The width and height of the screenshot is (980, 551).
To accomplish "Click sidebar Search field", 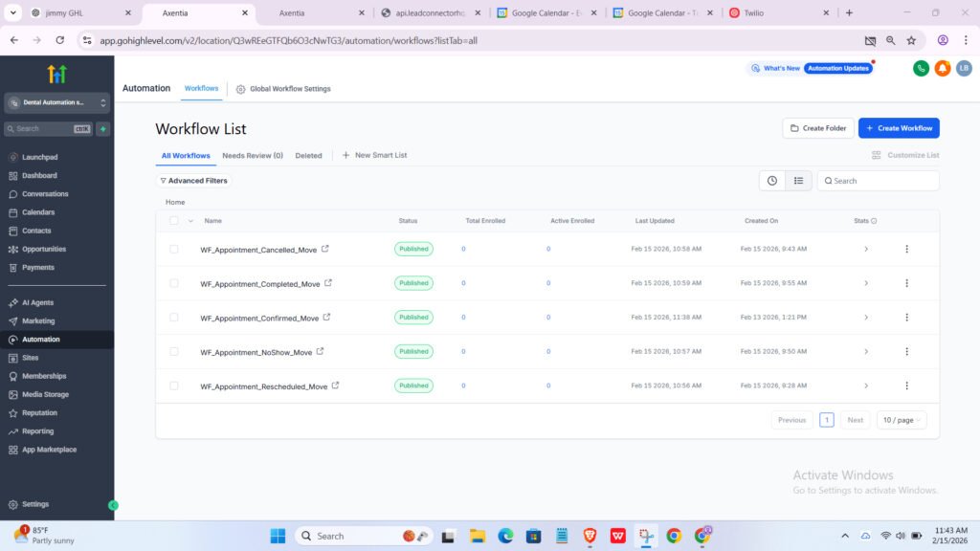I will tap(48, 129).
